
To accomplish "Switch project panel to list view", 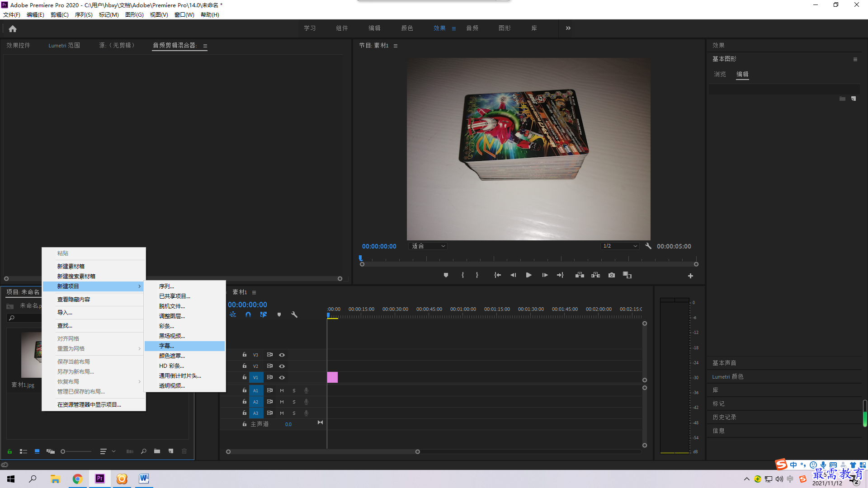I will [24, 451].
